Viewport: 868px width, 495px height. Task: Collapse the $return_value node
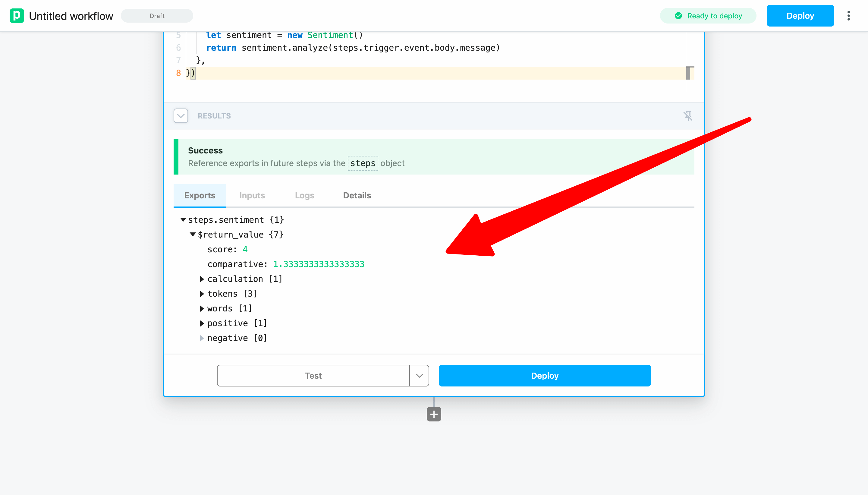pyautogui.click(x=193, y=234)
